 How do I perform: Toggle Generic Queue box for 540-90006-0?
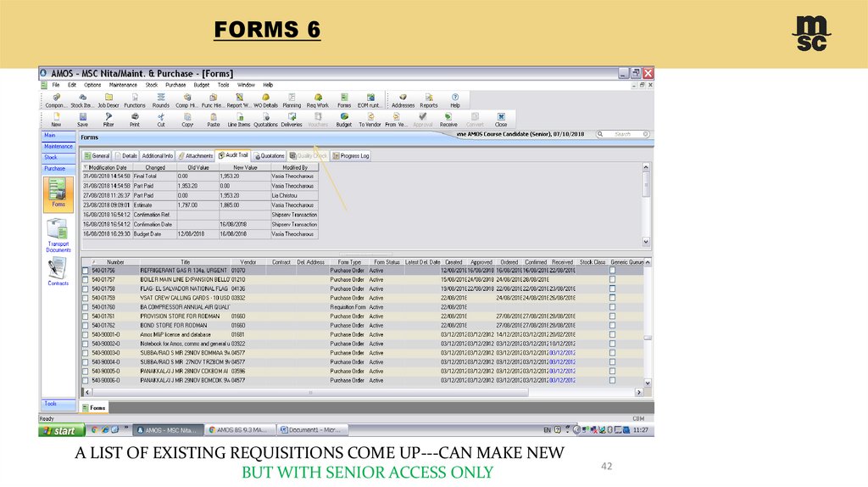click(x=612, y=380)
